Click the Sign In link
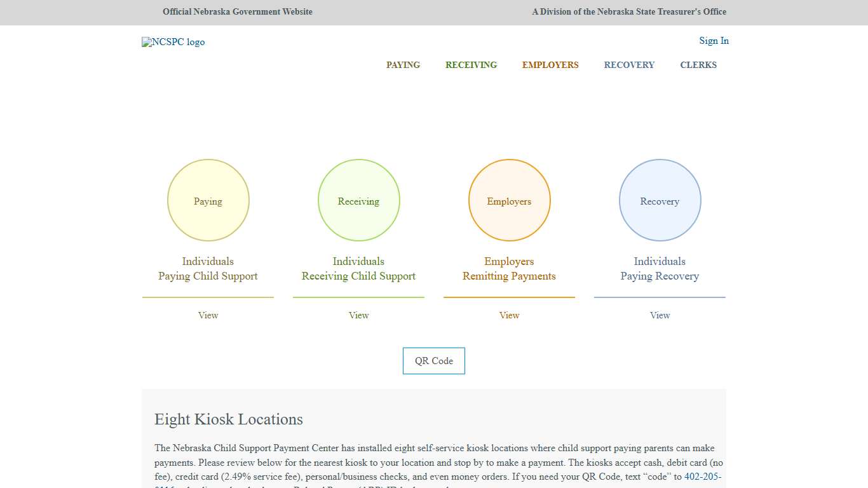This screenshot has height=488, width=868. point(714,41)
